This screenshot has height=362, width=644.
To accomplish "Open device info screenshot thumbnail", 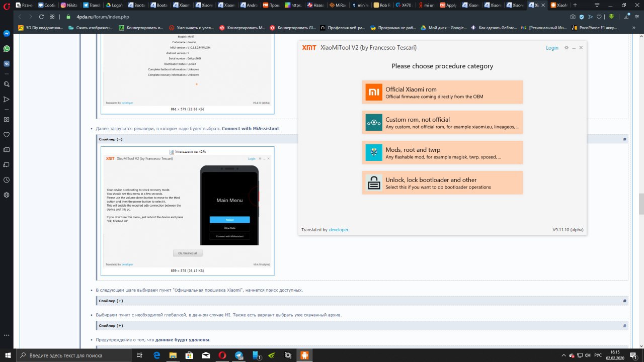I will 187,70.
